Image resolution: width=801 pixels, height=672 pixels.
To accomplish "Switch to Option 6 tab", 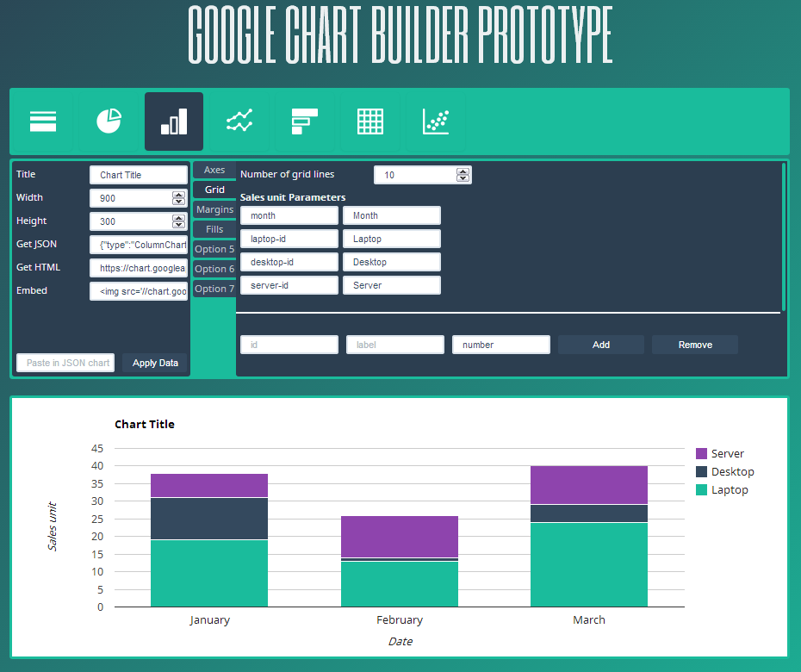I will (214, 270).
